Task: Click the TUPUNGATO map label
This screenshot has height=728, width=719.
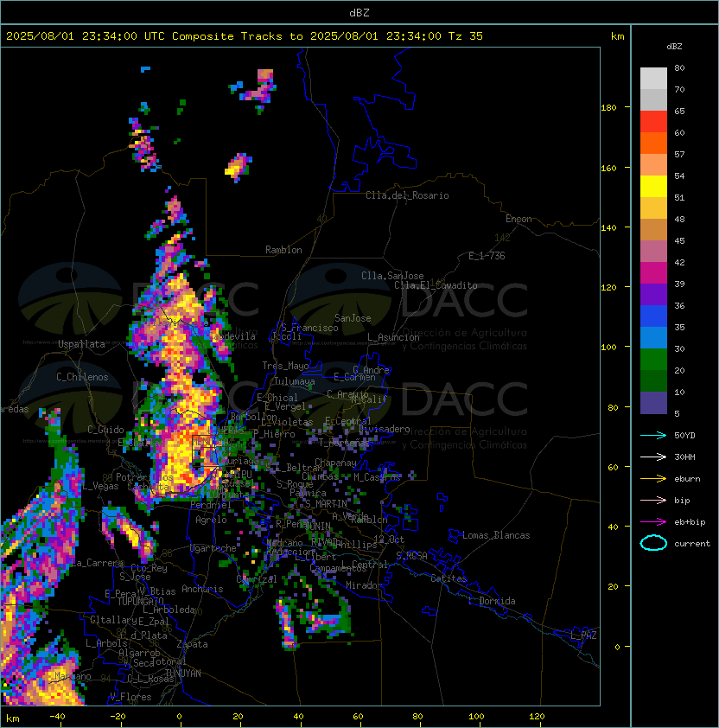Action: point(140,602)
